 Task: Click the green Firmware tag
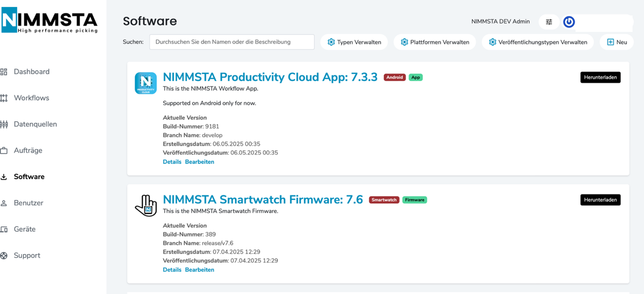click(x=414, y=200)
